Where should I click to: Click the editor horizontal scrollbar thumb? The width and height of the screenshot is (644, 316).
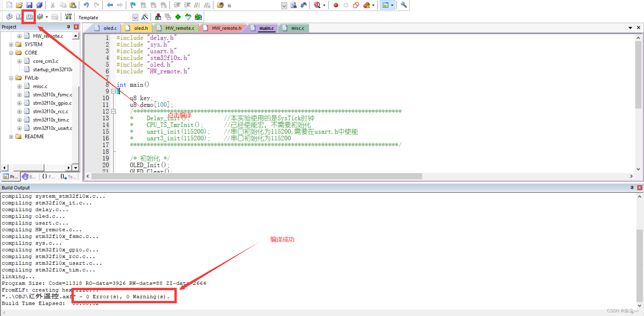point(257,176)
